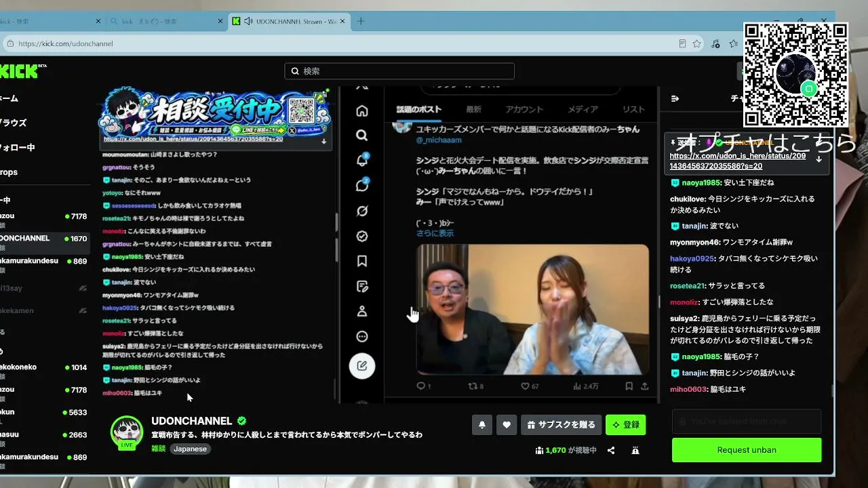Select ekokoneko channel with 1014 viewers
This screenshot has height=488, width=868.
43,367
